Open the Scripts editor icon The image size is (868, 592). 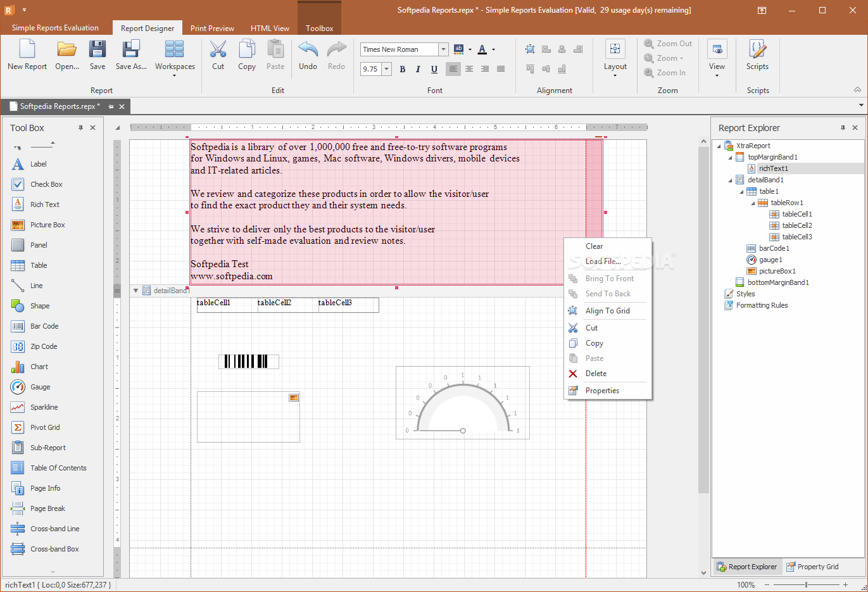click(757, 49)
